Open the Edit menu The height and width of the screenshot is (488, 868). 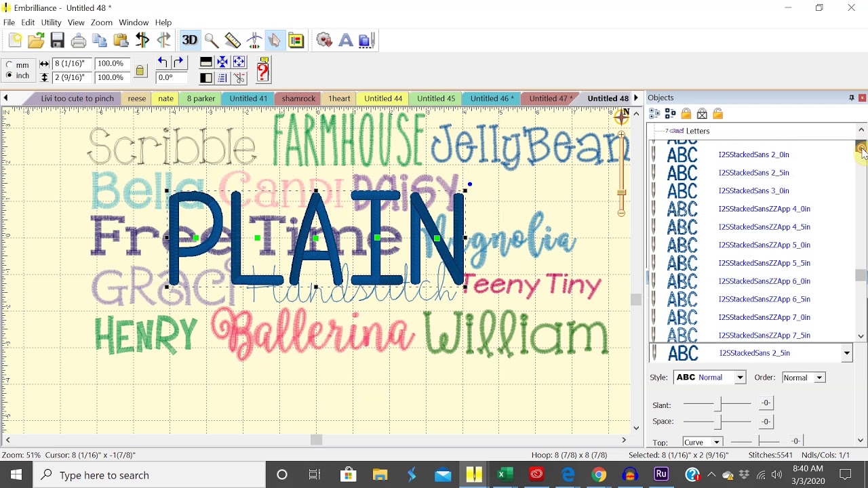(x=28, y=22)
